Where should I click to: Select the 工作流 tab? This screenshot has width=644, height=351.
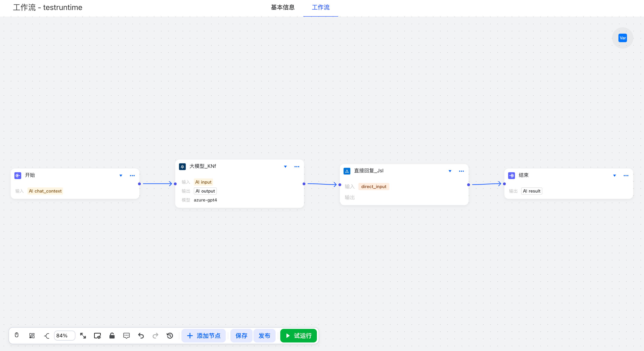click(x=321, y=7)
